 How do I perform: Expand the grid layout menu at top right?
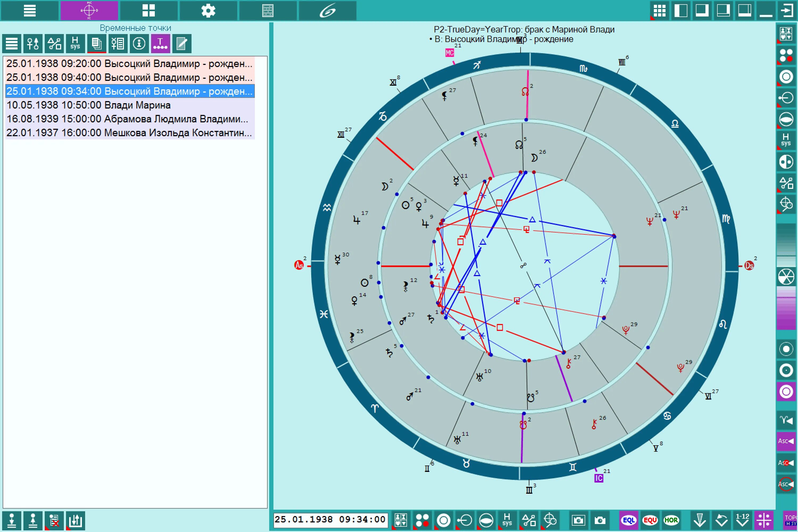[659, 11]
